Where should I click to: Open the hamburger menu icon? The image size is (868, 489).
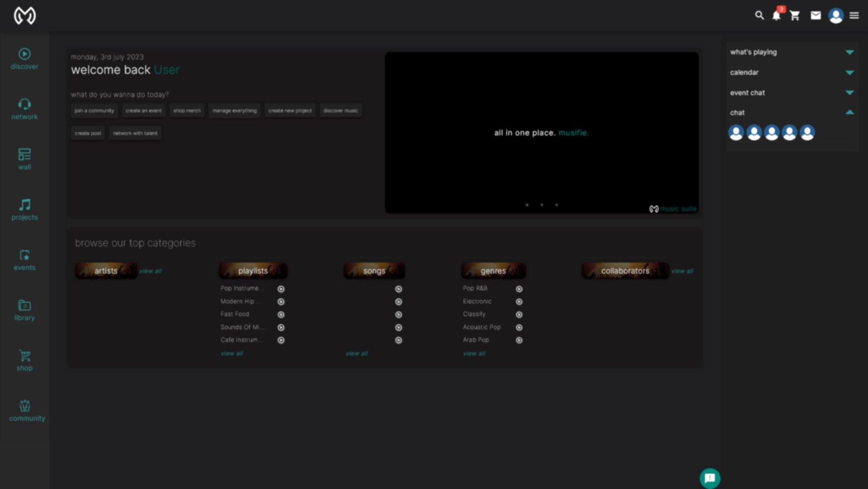coord(854,15)
